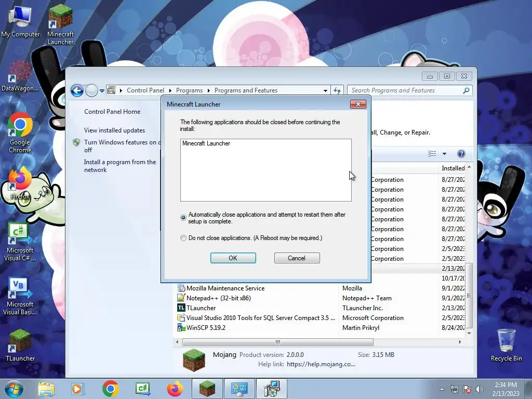The width and height of the screenshot is (532, 399).
Task: Open Control Panel Home link
Action: 112,112
